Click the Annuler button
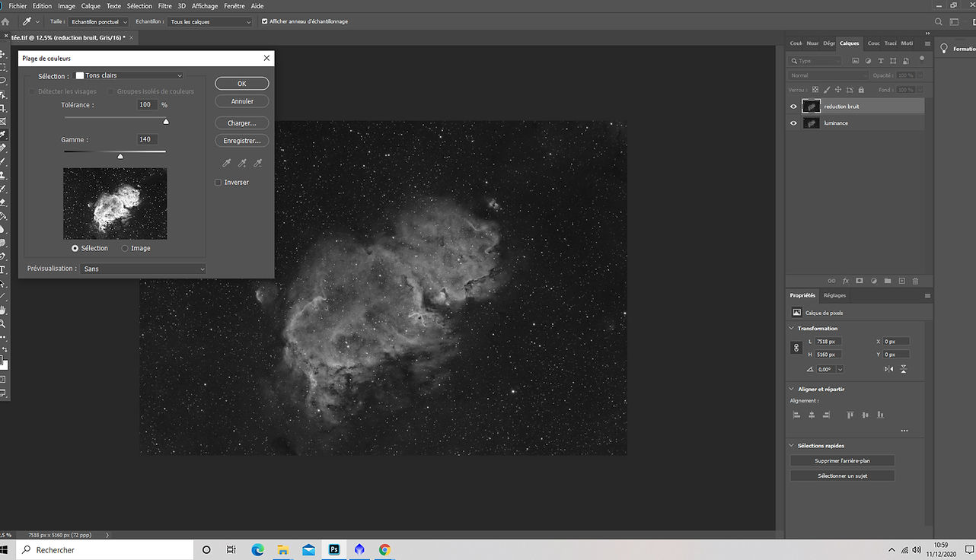Screen dimensions: 976x560 (x=242, y=101)
